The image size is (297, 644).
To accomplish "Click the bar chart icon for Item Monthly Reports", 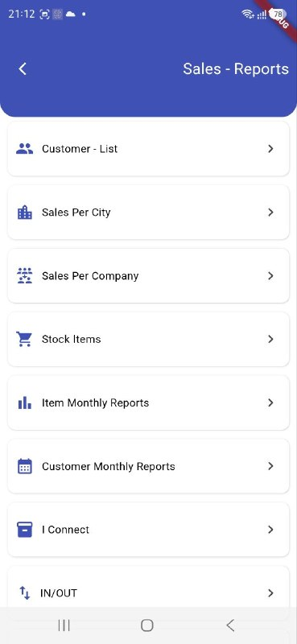I will [25, 402].
